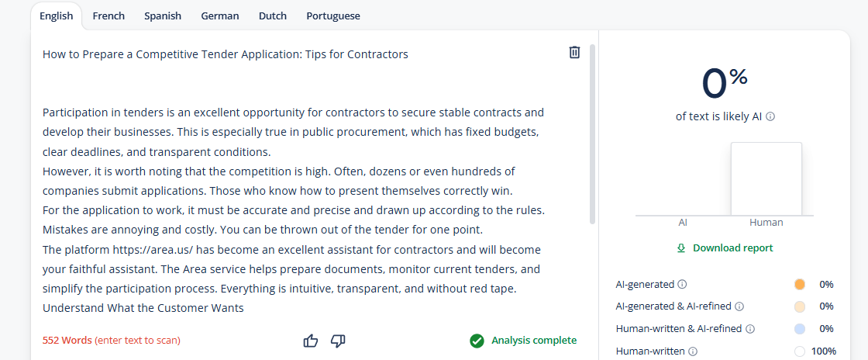Choose the Portuguese tab
Screen dimensions: 868x360
coord(333,16)
